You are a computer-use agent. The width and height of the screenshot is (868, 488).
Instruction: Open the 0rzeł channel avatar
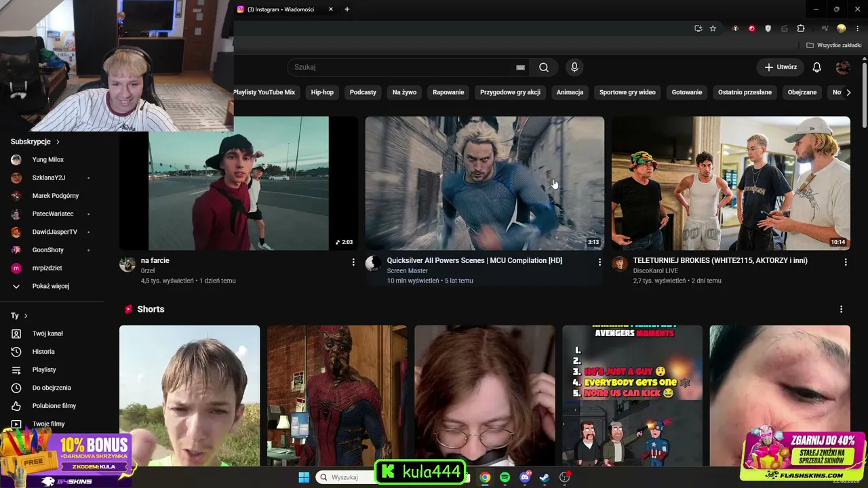127,264
